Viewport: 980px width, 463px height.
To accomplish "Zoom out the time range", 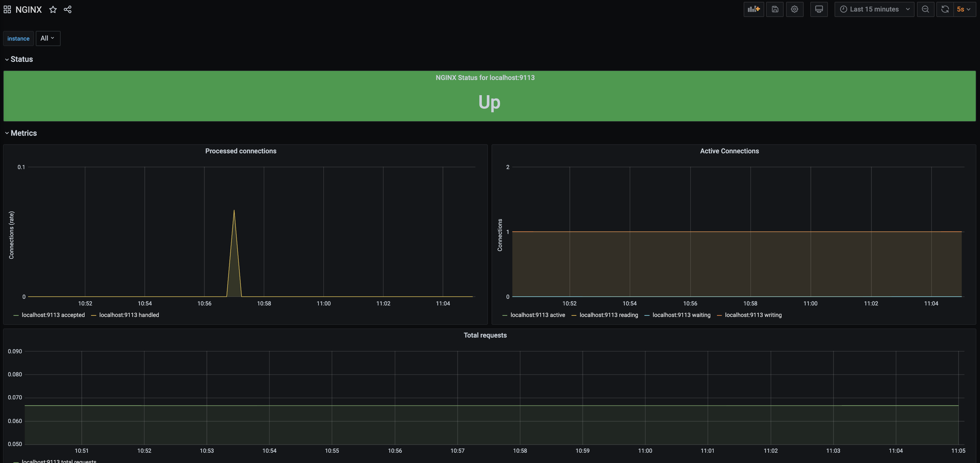I will tap(925, 9).
